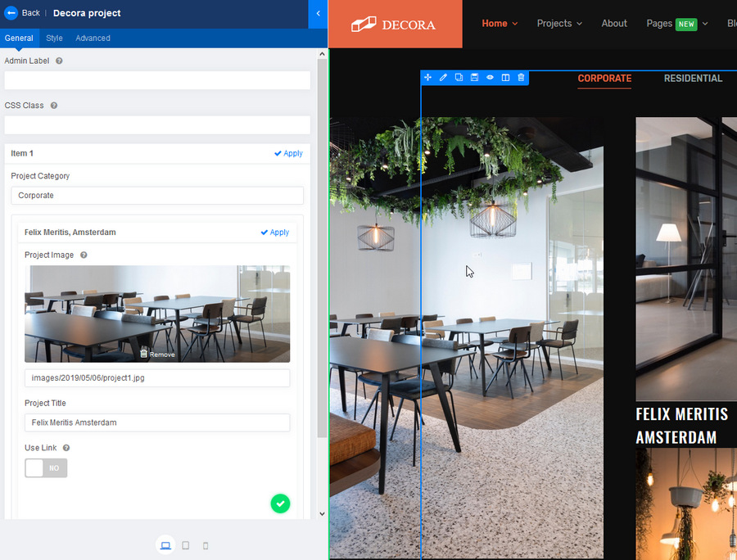Duplicate the block with the copy icon
This screenshot has height=560, width=737.
click(459, 78)
